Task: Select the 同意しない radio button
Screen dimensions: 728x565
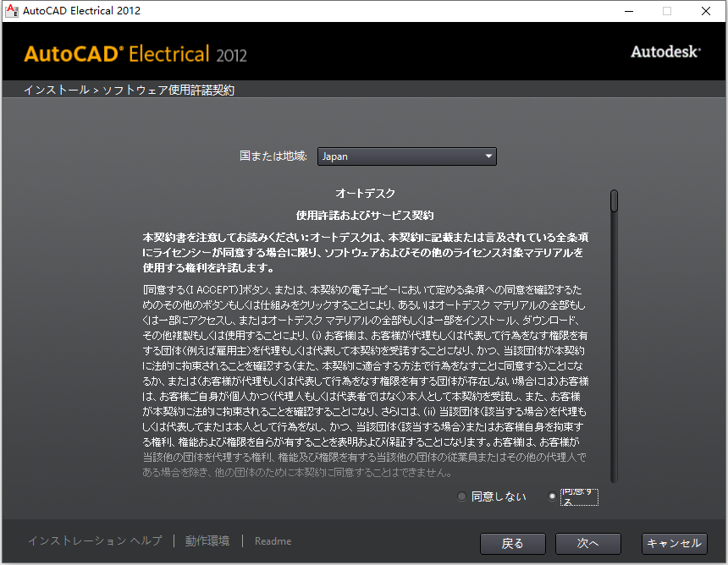Action: coord(461,496)
